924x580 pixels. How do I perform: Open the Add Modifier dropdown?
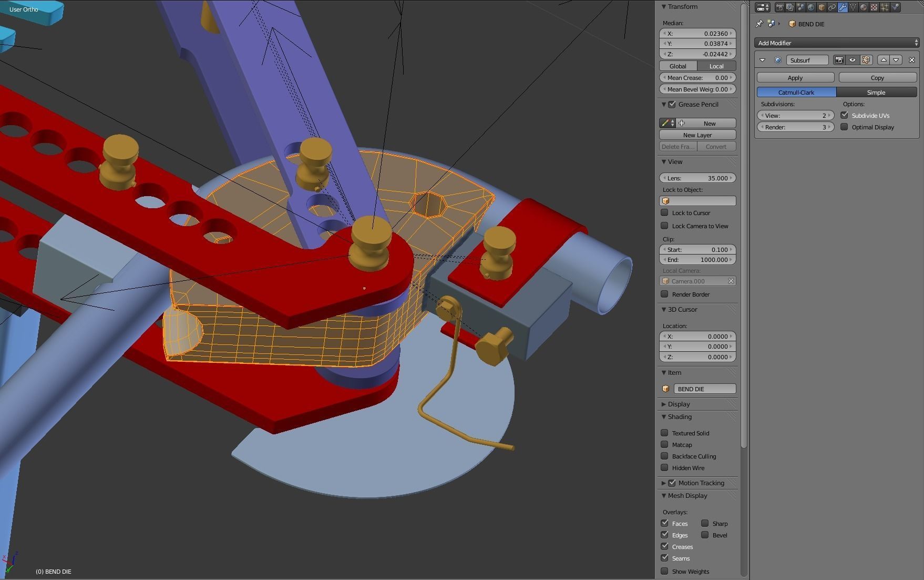click(x=837, y=43)
